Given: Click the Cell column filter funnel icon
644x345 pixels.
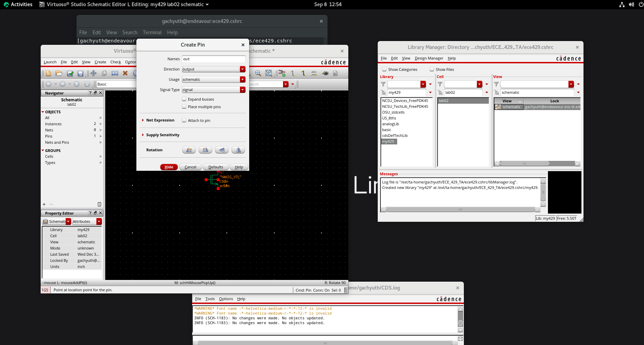Looking at the screenshot, I should coord(440,84).
